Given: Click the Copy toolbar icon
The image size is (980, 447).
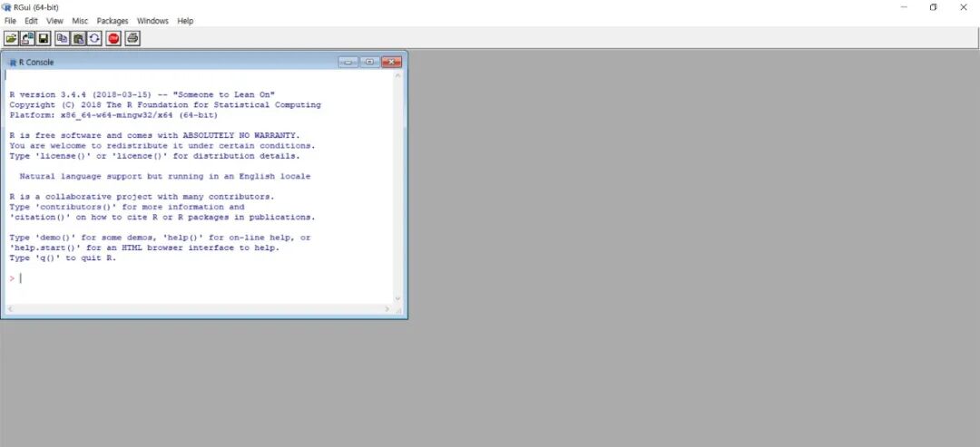Looking at the screenshot, I should point(62,39).
